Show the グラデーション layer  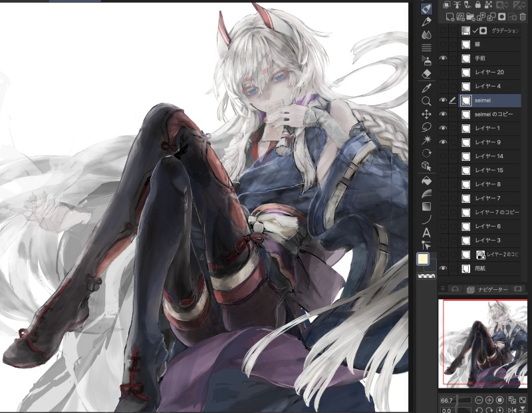(443, 30)
